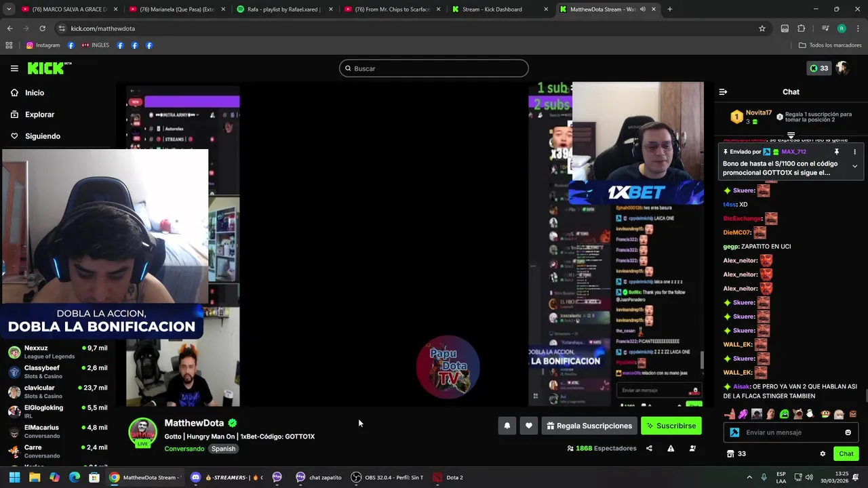868x488 pixels.
Task: Report stream with the warning triangle icon
Action: pyautogui.click(x=671, y=448)
